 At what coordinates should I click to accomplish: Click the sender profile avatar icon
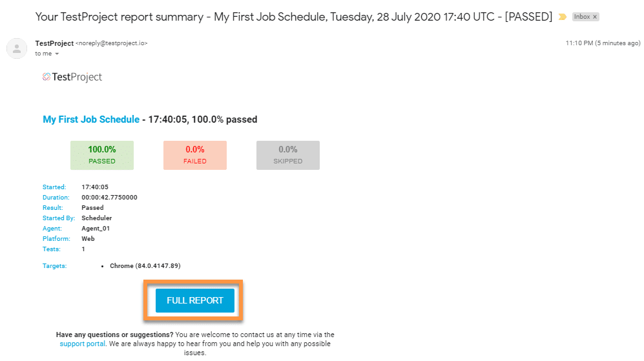pyautogui.click(x=17, y=48)
